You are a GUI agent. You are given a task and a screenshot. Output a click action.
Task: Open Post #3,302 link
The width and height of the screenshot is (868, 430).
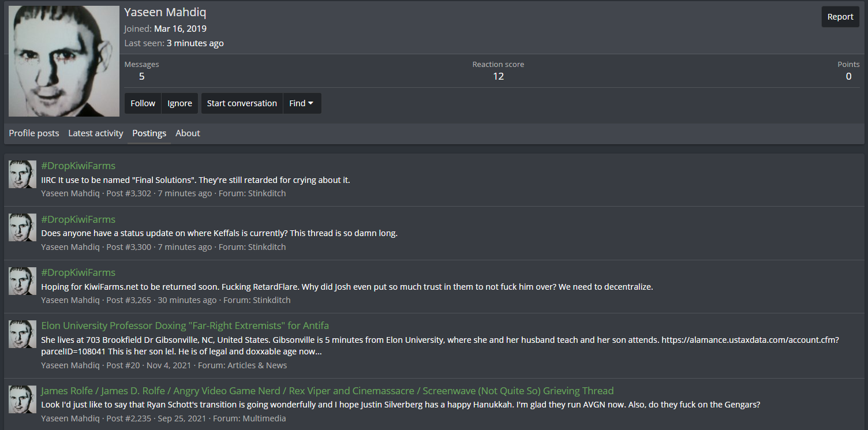click(129, 193)
